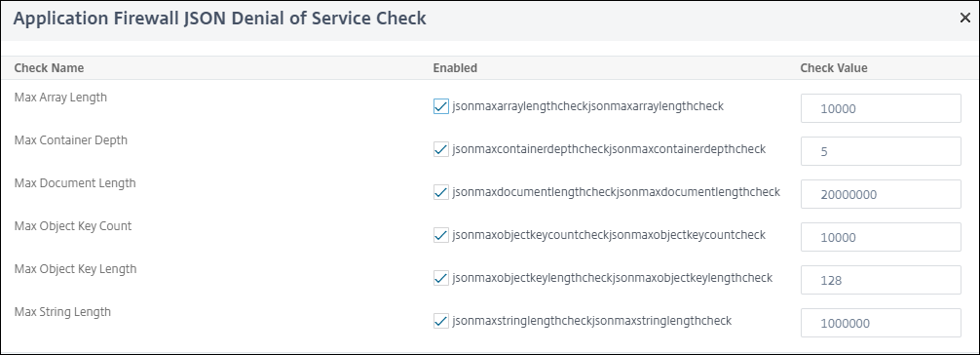980x355 pixels.
Task: Toggle the jsonmaxdocumentlengthcheck checkbox
Action: 440,193
